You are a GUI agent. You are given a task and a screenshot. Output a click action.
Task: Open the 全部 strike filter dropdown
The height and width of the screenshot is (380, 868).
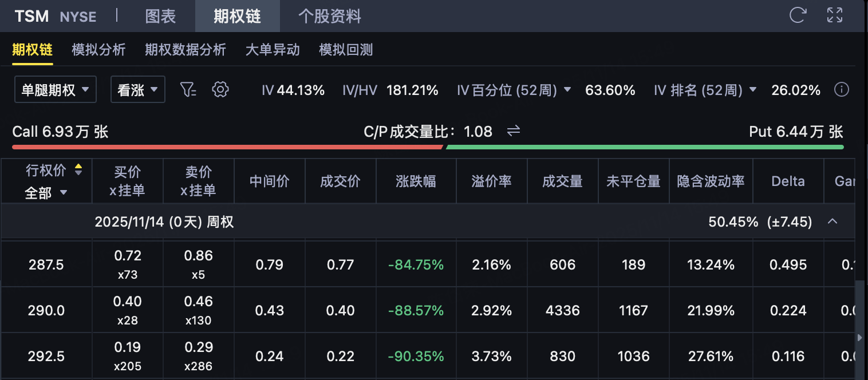pyautogui.click(x=46, y=193)
